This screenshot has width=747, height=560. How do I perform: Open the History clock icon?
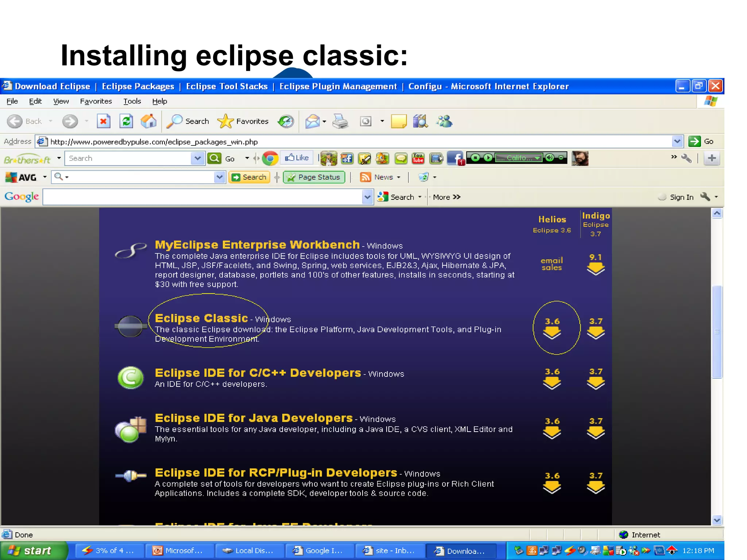pos(286,121)
